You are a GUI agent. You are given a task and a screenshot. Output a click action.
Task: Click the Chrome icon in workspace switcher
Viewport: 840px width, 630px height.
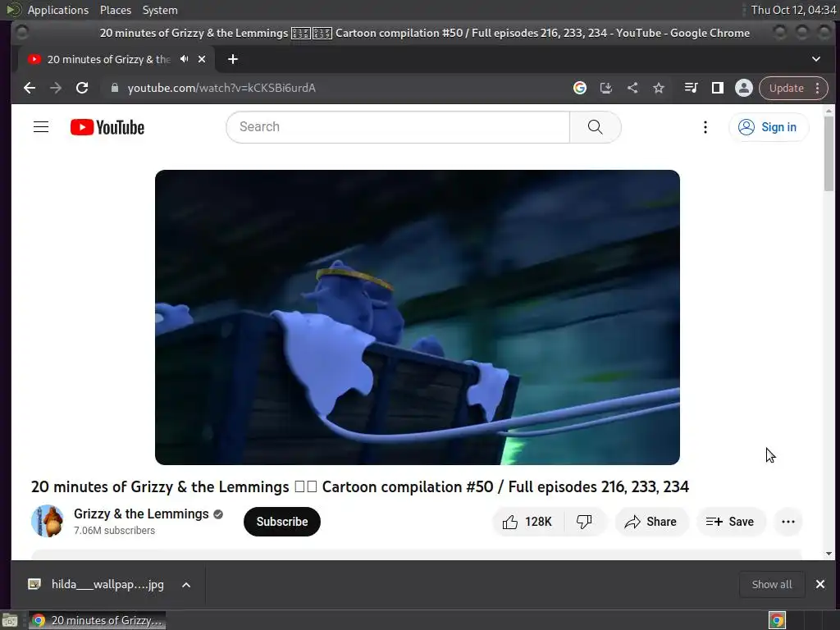point(777,620)
